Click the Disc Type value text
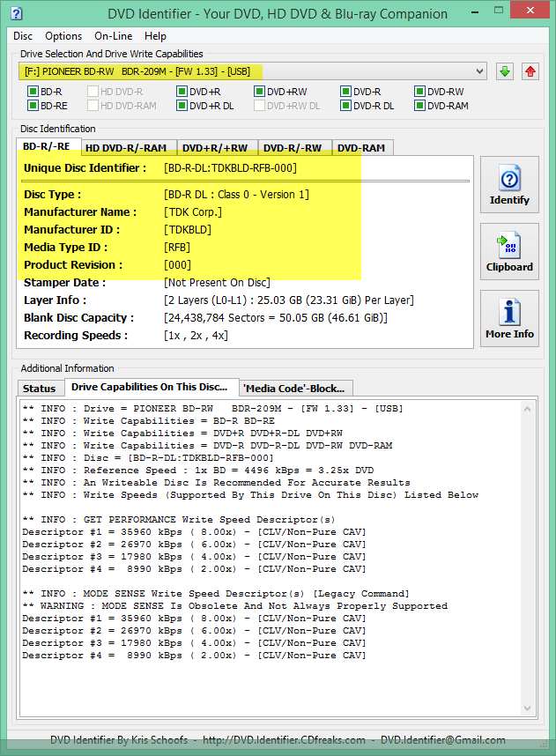The height and width of the screenshot is (756, 556). tap(236, 195)
